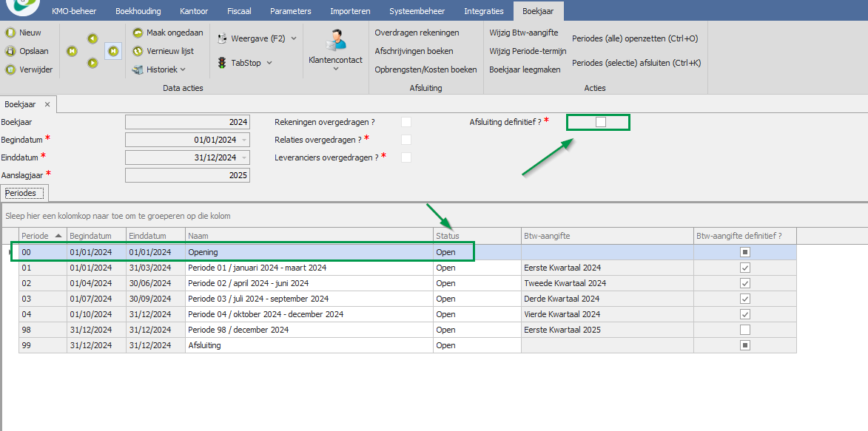Check Btw-aangifte definitief for period 98
868x431 pixels.
coord(745,330)
